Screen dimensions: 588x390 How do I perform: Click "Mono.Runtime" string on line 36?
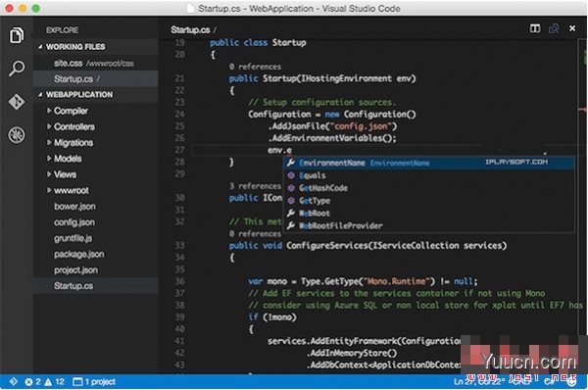(x=396, y=281)
